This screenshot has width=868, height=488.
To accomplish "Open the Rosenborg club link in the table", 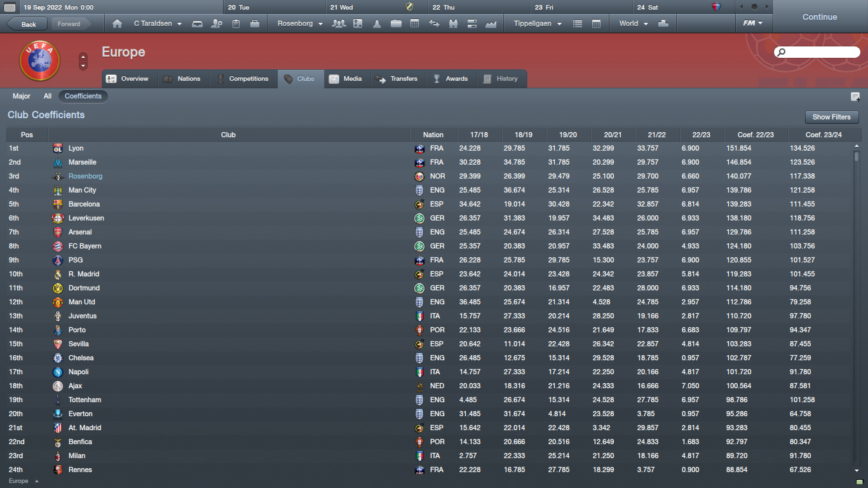I will point(85,176).
